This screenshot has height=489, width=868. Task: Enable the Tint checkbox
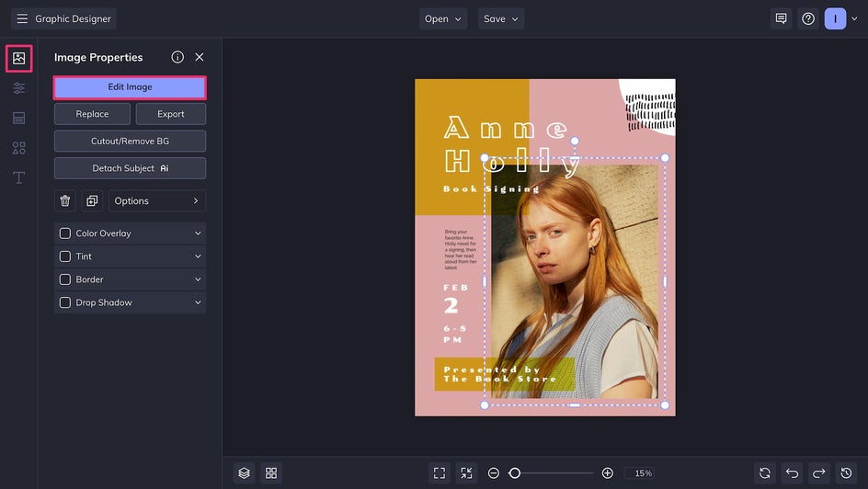click(x=65, y=256)
